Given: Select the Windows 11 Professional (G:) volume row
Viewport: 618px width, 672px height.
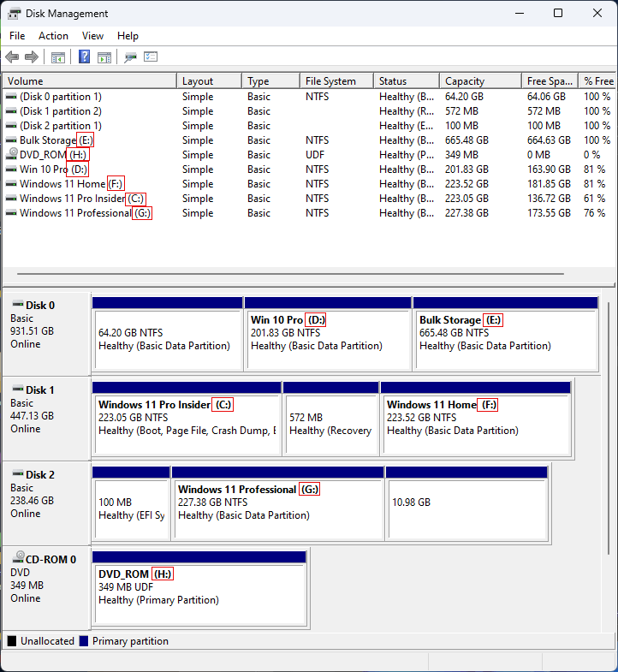Looking at the screenshot, I should [309, 213].
